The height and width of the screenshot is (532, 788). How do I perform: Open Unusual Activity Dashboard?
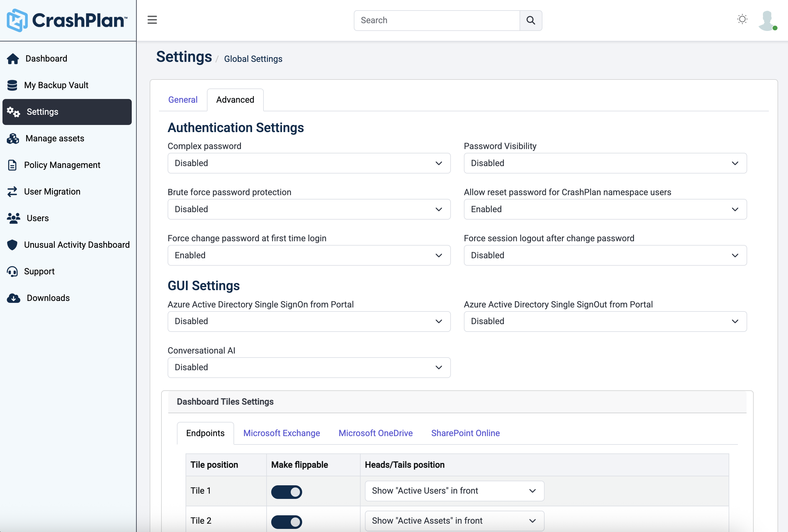77,244
